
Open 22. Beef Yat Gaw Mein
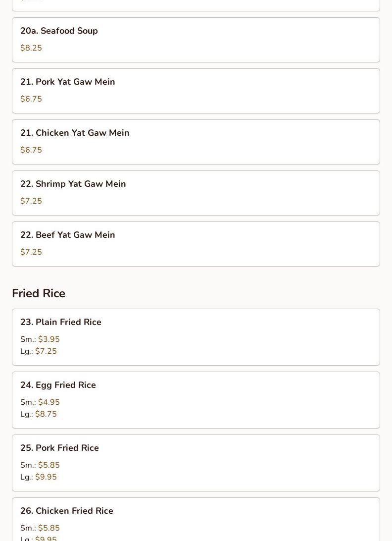196,244
